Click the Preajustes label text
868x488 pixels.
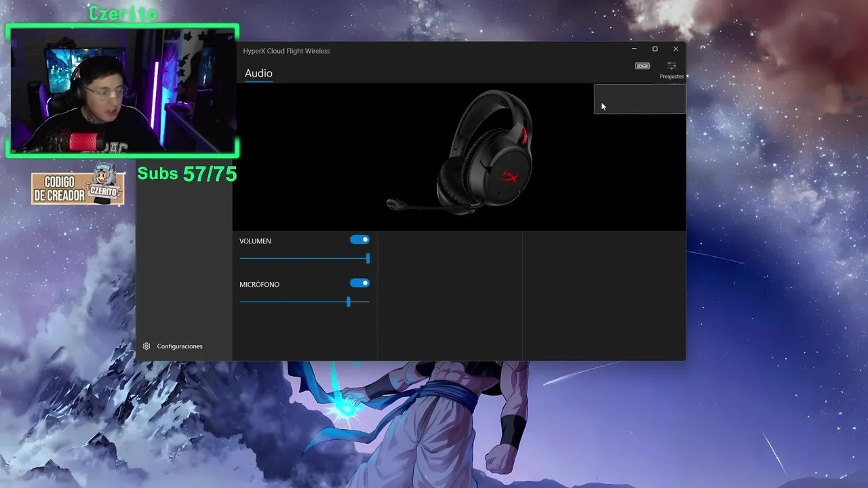671,77
